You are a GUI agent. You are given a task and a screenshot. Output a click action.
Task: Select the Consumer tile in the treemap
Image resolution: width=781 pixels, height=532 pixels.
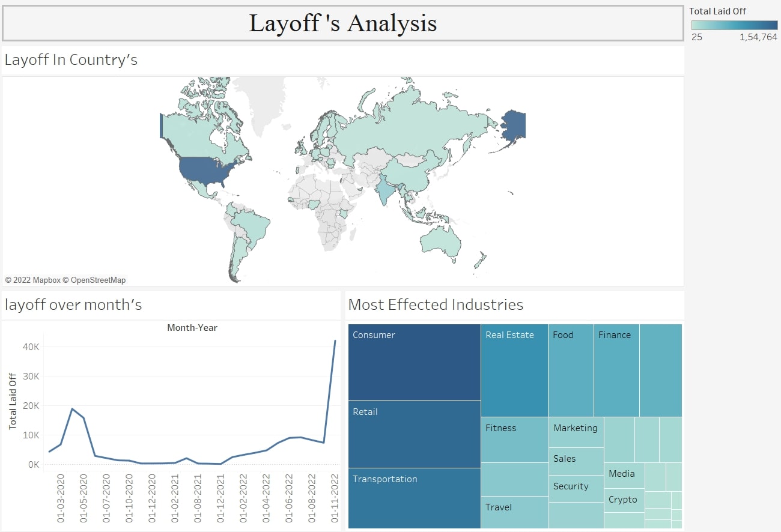(414, 362)
